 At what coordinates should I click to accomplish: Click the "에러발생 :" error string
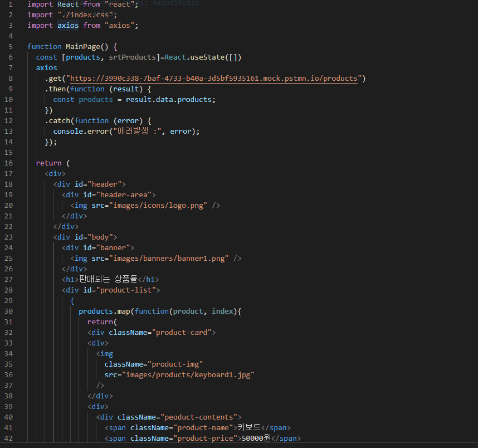139,132
